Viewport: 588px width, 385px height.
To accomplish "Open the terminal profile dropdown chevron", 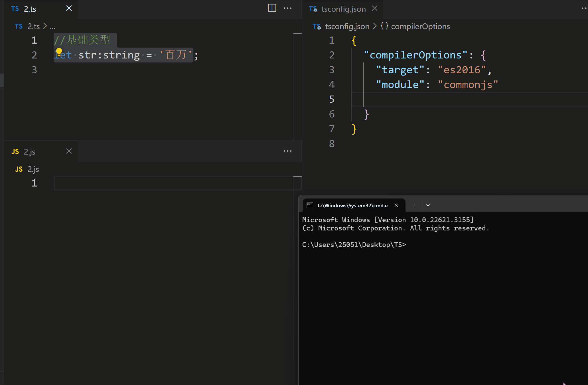I will pyautogui.click(x=428, y=205).
